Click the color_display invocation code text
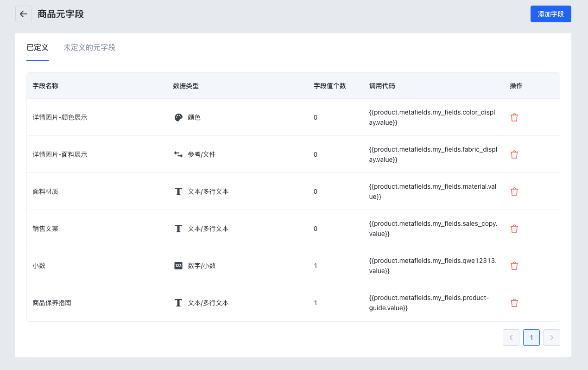588x370 pixels. point(433,117)
